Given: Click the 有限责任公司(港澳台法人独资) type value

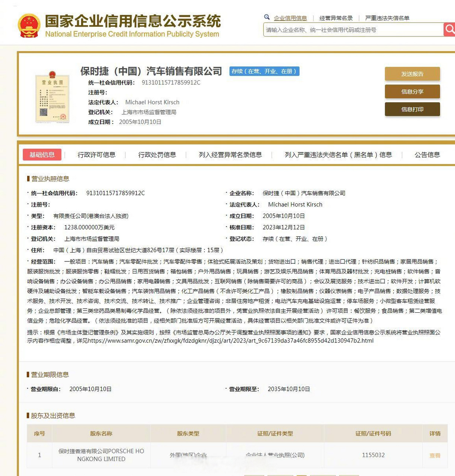Looking at the screenshot, I should (91, 216).
